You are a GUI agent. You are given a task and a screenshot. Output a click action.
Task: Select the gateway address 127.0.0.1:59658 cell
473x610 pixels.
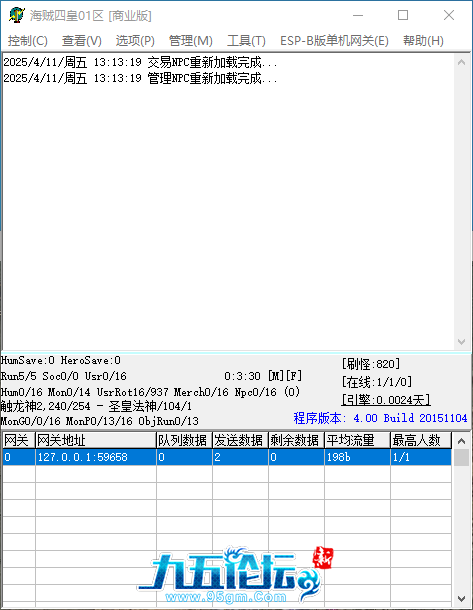[96, 457]
